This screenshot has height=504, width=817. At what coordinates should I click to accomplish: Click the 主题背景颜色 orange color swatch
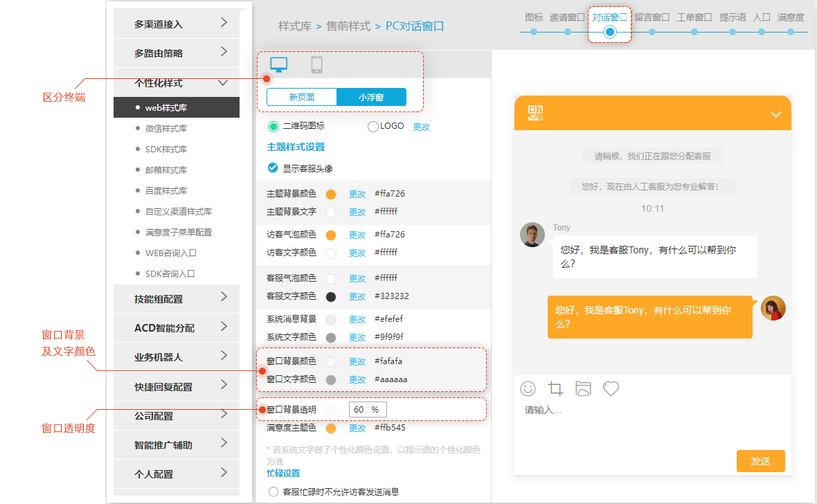click(x=331, y=195)
